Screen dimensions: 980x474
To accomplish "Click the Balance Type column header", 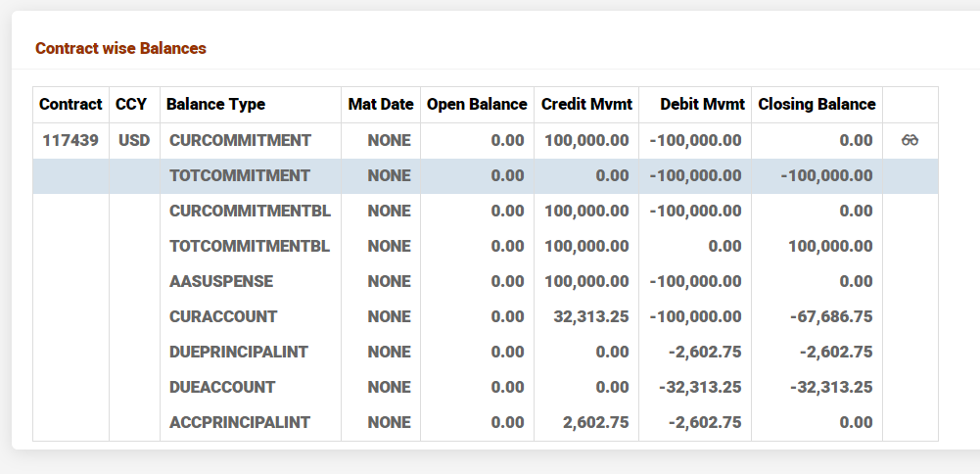I will coord(215,104).
